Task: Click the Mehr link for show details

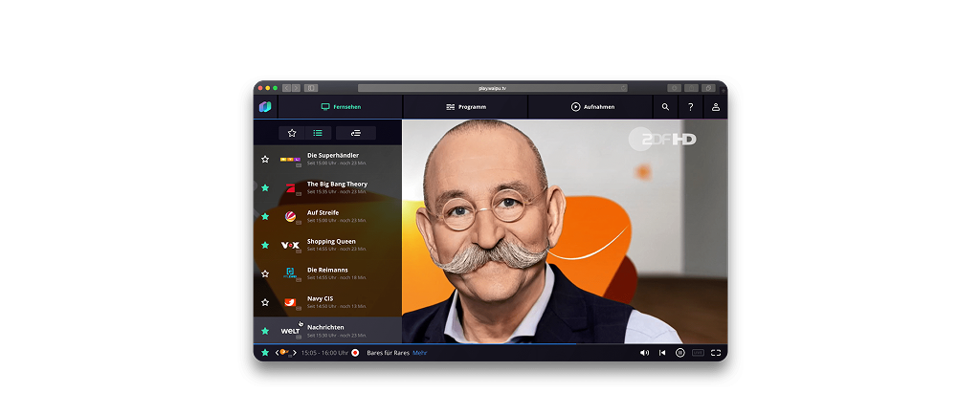Action: tap(420, 353)
